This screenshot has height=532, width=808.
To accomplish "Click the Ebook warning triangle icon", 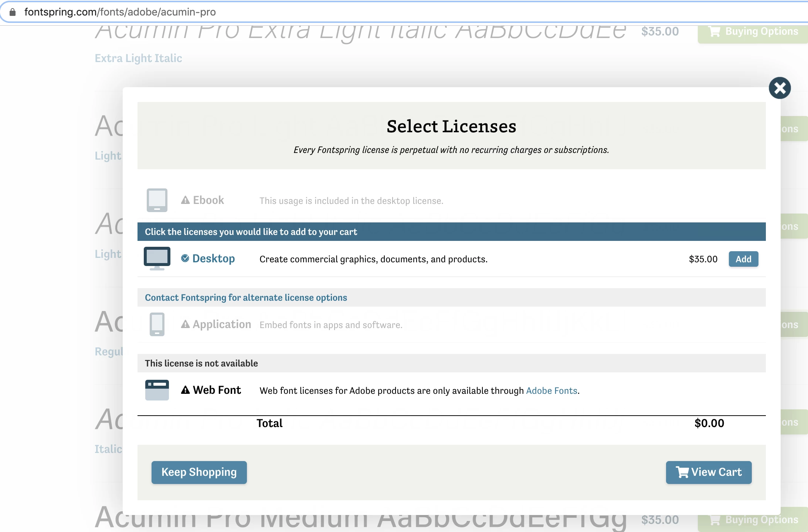I will (x=185, y=200).
